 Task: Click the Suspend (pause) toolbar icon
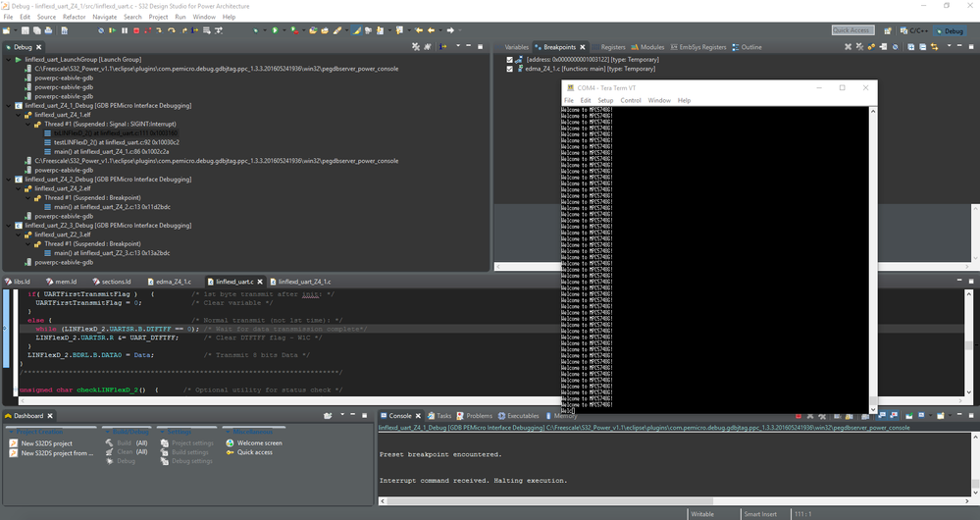point(125,30)
